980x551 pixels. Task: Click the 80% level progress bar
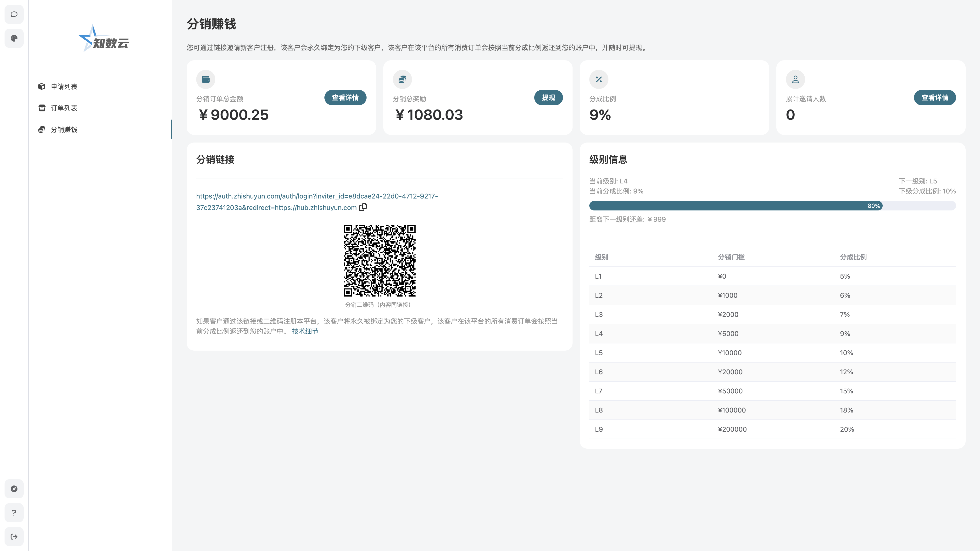click(x=772, y=206)
